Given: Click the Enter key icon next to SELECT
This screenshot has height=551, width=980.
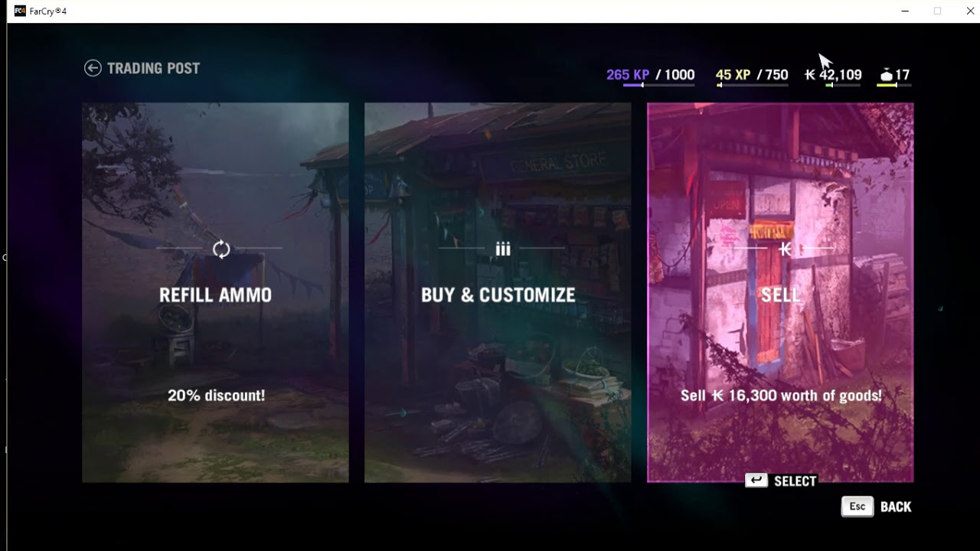Looking at the screenshot, I should coord(756,481).
